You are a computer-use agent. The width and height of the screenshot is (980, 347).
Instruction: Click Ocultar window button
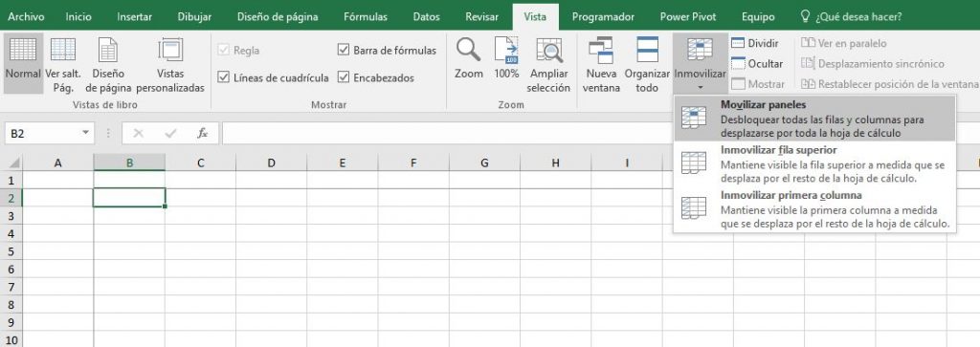click(x=757, y=64)
